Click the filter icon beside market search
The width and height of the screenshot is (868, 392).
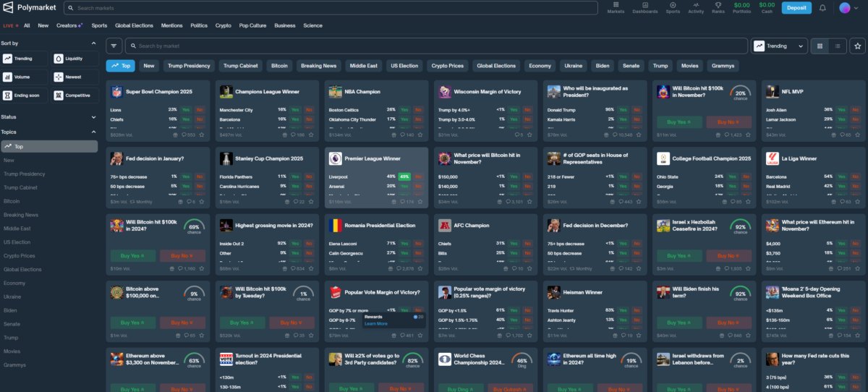[x=114, y=46]
